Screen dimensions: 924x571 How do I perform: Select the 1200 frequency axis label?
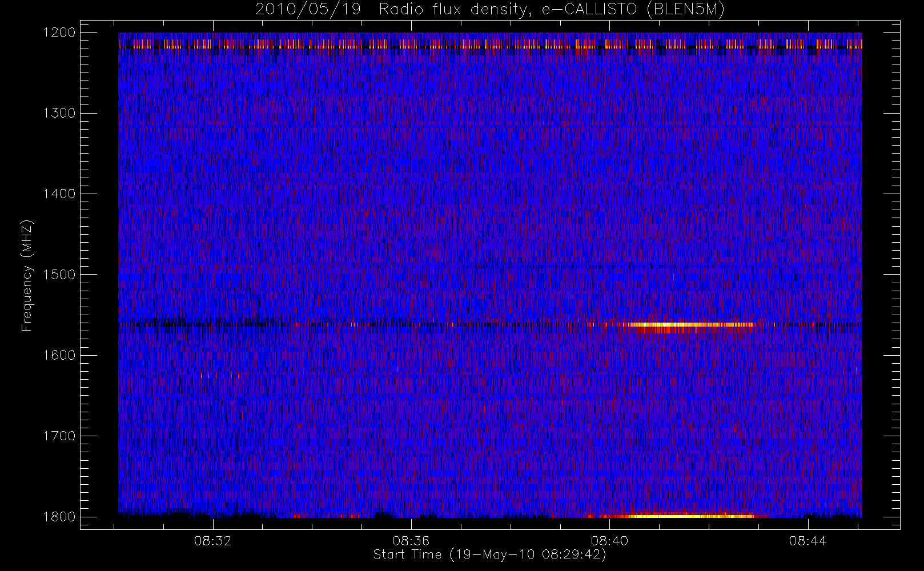(59, 33)
